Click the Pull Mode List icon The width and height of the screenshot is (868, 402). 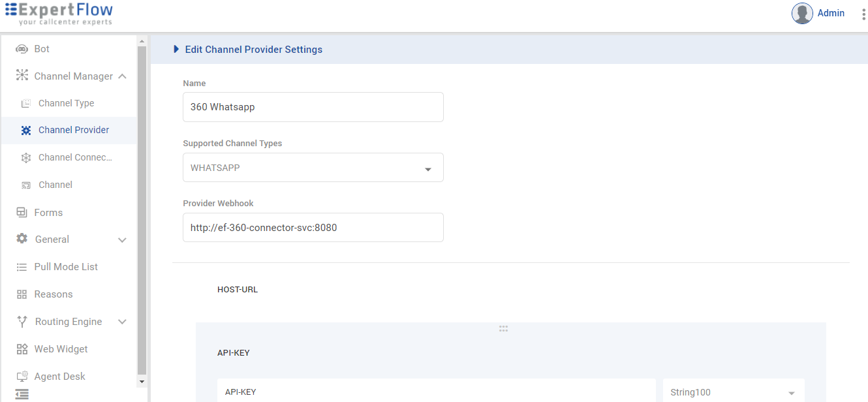click(22, 267)
